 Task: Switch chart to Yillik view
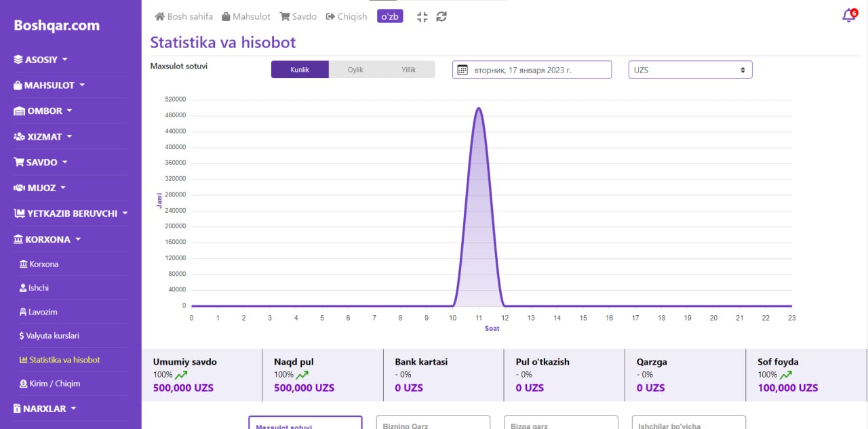pyautogui.click(x=408, y=70)
